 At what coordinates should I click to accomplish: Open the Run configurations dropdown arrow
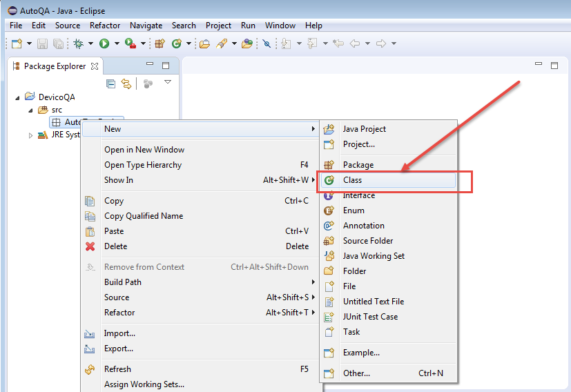[117, 43]
